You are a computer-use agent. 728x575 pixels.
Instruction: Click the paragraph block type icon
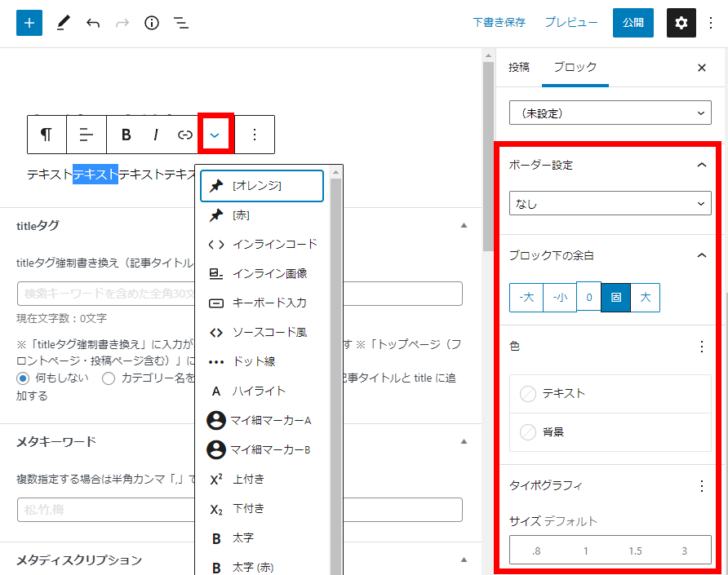pos(47,135)
